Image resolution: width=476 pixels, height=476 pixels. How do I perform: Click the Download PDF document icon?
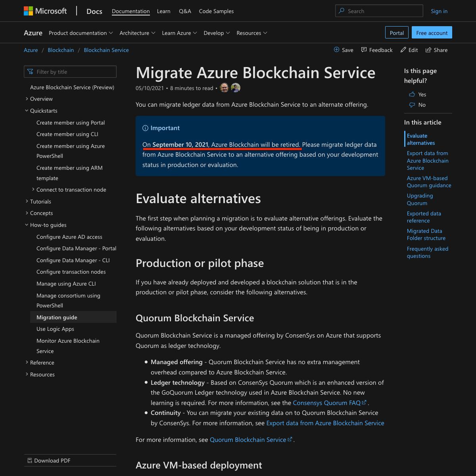point(30,461)
